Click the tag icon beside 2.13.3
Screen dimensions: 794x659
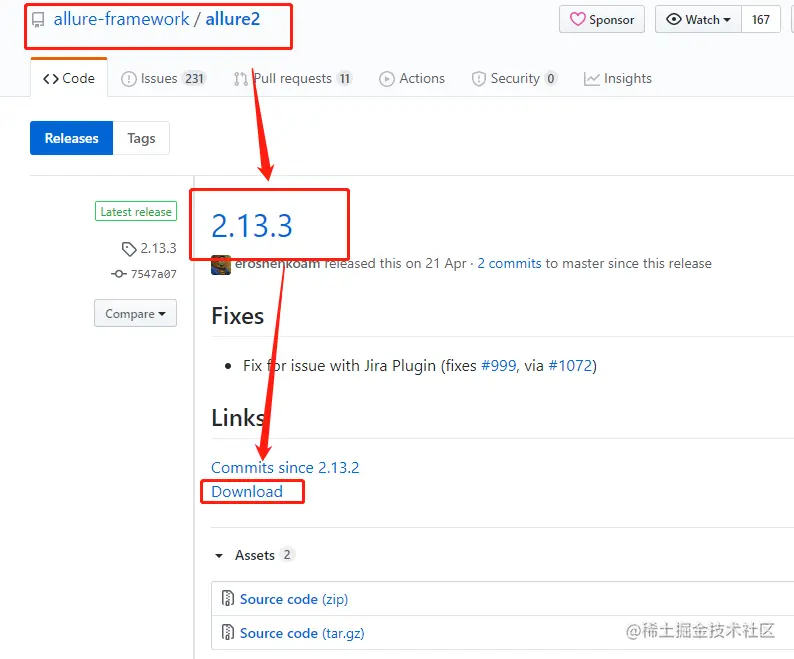[x=129, y=249]
